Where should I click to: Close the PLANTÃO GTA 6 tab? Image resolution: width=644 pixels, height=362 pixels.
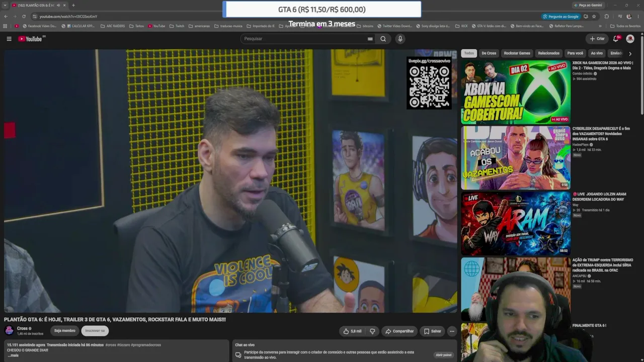pyautogui.click(x=64, y=6)
